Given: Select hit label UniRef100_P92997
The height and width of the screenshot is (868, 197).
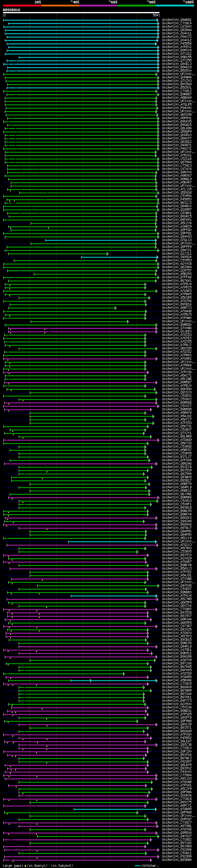Looking at the screenshot, I should click(177, 762).
